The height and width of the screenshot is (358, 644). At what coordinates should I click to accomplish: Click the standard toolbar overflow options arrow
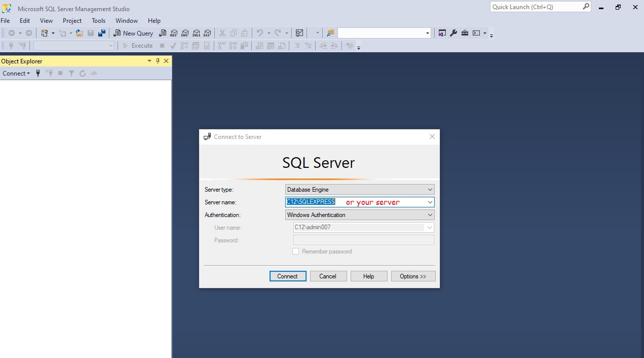pyautogui.click(x=491, y=35)
